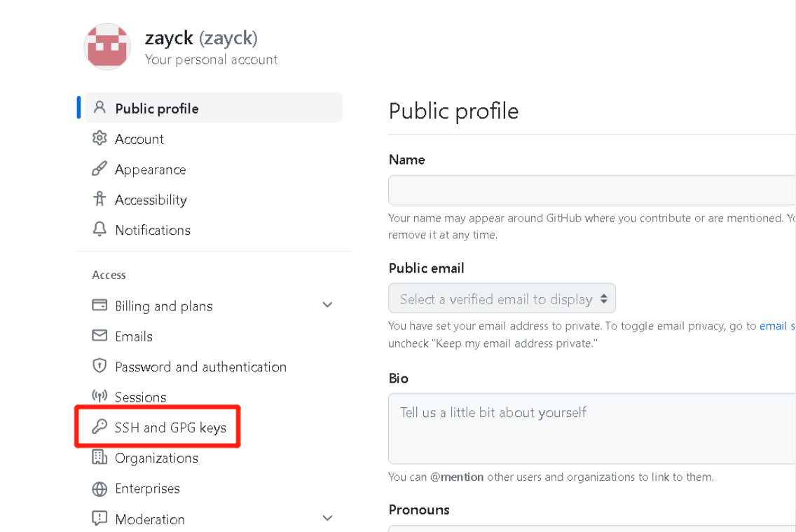Viewport: 796px width, 532px height.
Task: Click the shield icon for Password settings
Action: 99,366
